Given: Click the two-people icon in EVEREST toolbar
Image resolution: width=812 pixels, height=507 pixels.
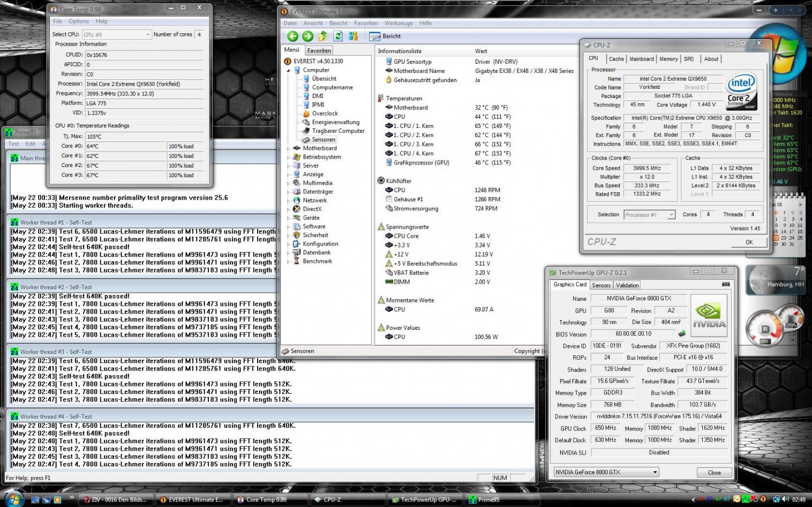Looking at the screenshot, I should point(353,36).
